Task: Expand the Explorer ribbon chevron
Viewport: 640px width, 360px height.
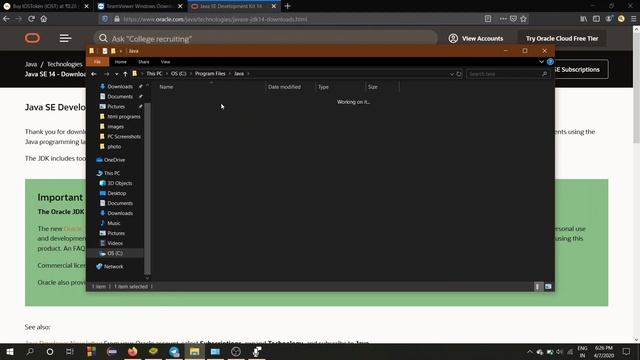Action: 541,62
